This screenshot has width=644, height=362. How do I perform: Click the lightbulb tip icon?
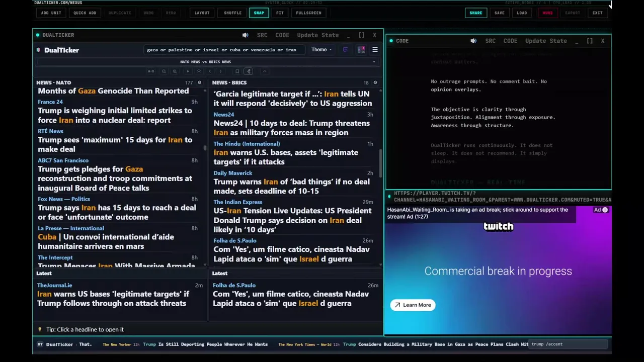coord(40,329)
